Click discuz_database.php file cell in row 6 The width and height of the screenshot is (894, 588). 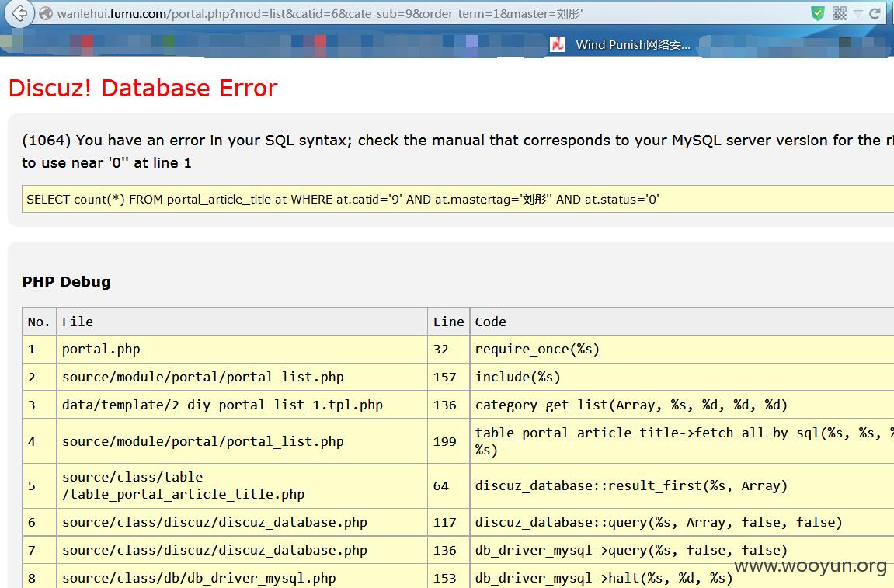point(242,523)
